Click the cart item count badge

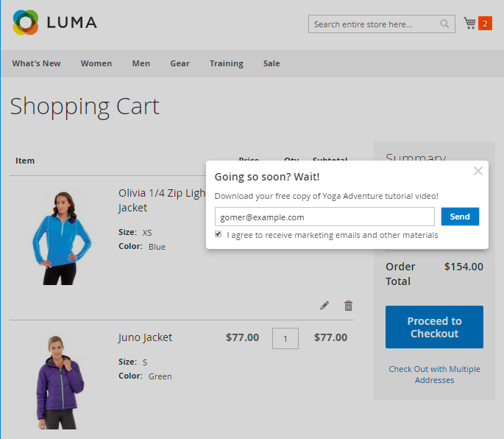485,24
